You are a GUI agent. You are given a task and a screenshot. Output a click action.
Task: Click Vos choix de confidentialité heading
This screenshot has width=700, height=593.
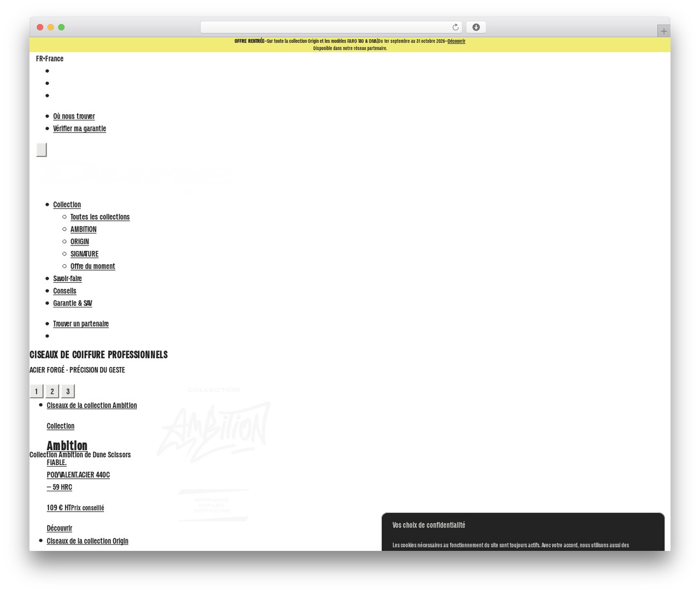[x=429, y=525]
